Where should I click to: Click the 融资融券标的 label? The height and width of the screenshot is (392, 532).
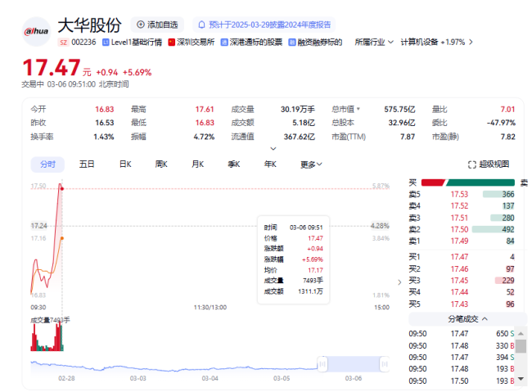point(319,42)
